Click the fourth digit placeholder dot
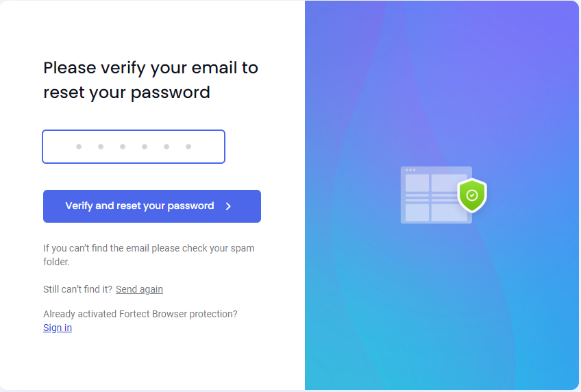Image resolution: width=581 pixels, height=392 pixels. (145, 147)
